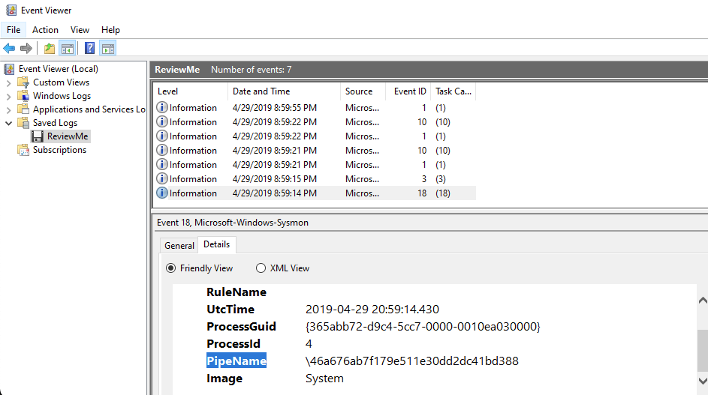Screen dimensions: 708x396
Task: Click the Back arrow toolbar icon
Action: [9, 48]
